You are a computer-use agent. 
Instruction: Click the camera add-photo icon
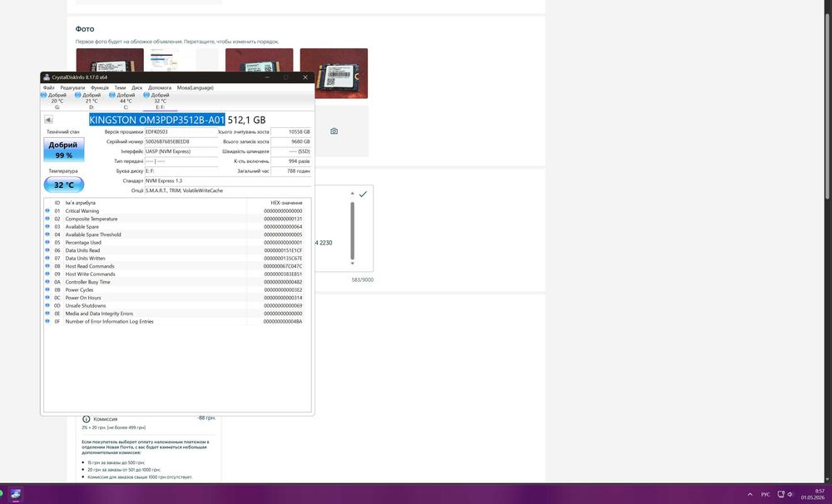(334, 131)
